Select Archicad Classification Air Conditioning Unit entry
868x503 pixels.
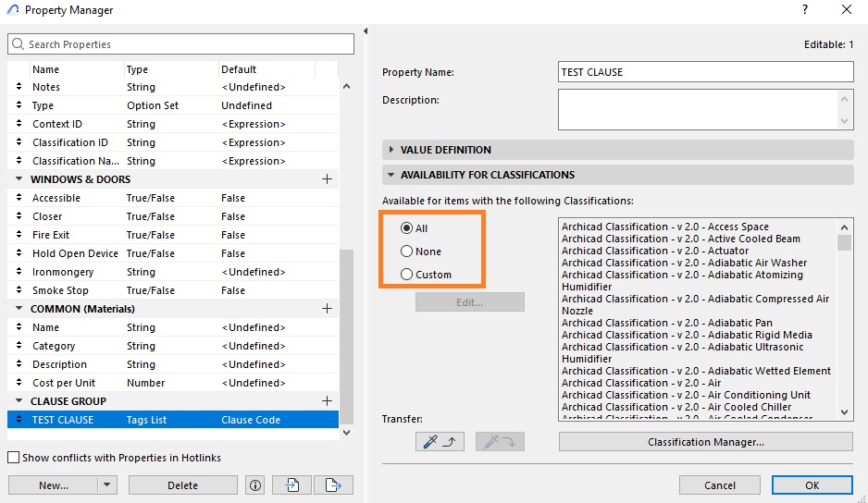click(686, 395)
